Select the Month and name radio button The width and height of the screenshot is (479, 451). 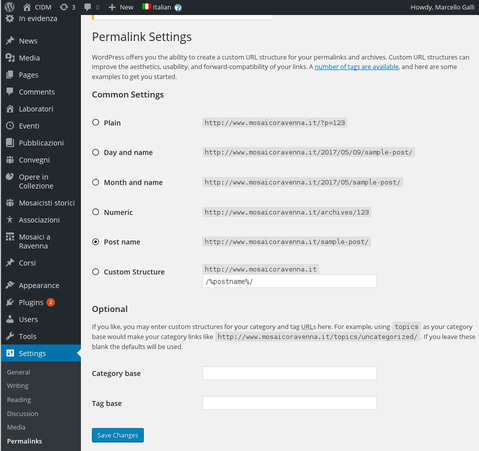coord(96,182)
